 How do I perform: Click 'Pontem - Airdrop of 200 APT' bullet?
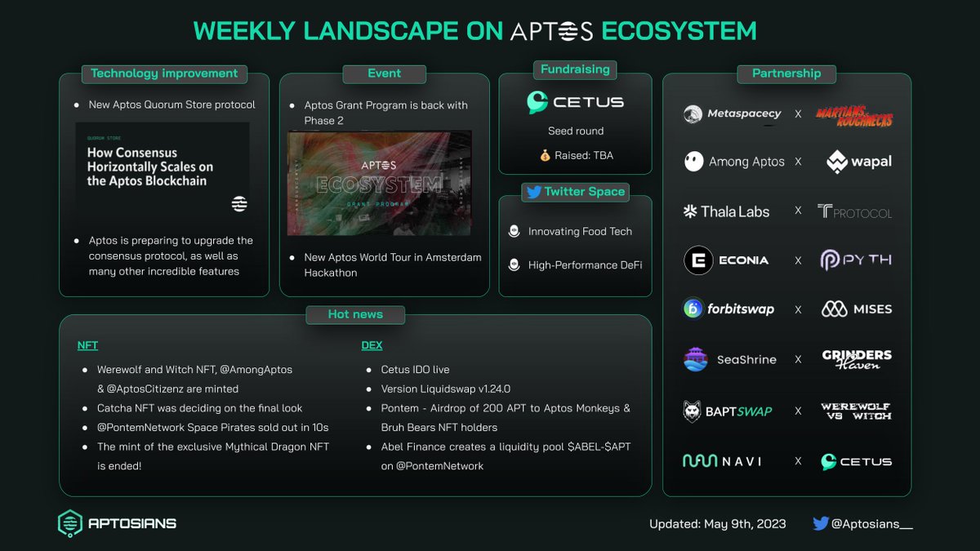[x=506, y=418]
